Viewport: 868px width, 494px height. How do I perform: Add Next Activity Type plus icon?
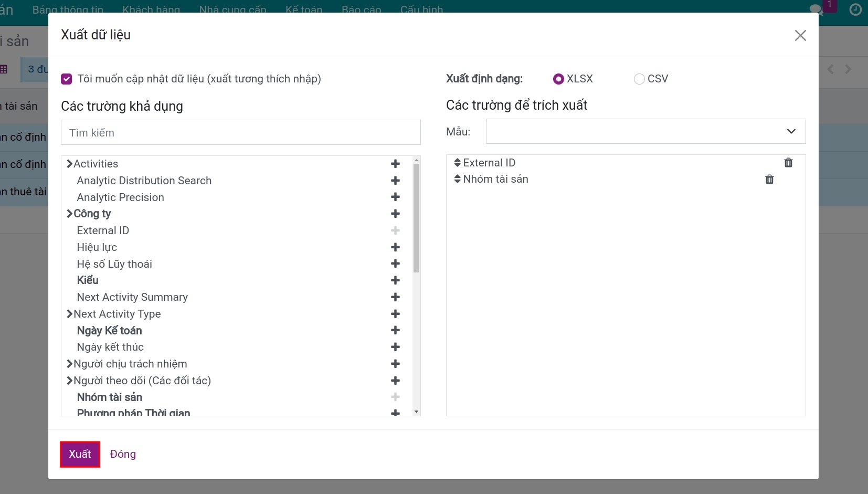tap(396, 314)
